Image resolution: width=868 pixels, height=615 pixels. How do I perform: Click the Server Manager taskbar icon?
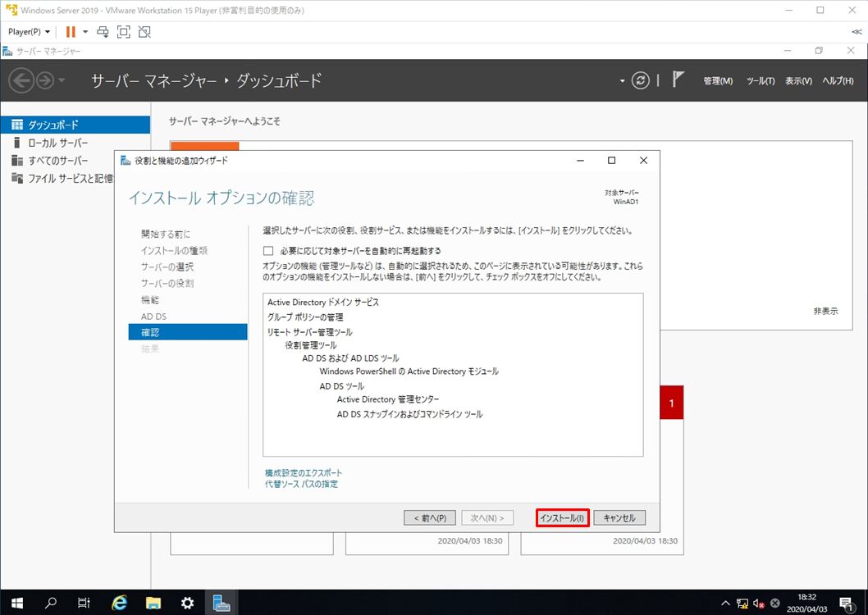pyautogui.click(x=222, y=603)
